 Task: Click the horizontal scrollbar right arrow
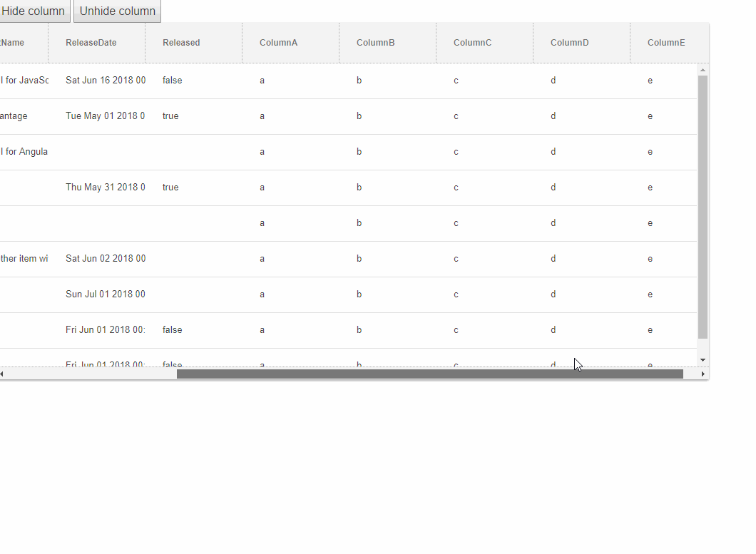click(x=703, y=373)
